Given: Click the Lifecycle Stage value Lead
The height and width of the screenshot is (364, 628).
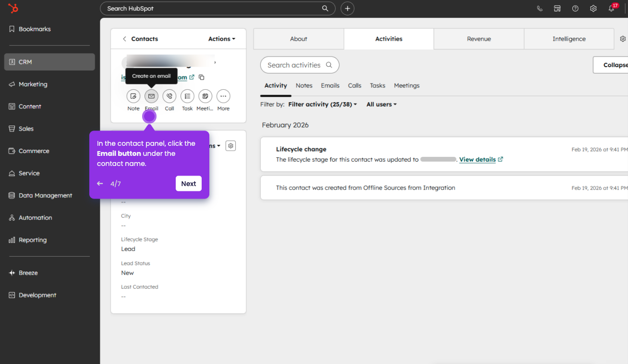Looking at the screenshot, I should coord(128,249).
